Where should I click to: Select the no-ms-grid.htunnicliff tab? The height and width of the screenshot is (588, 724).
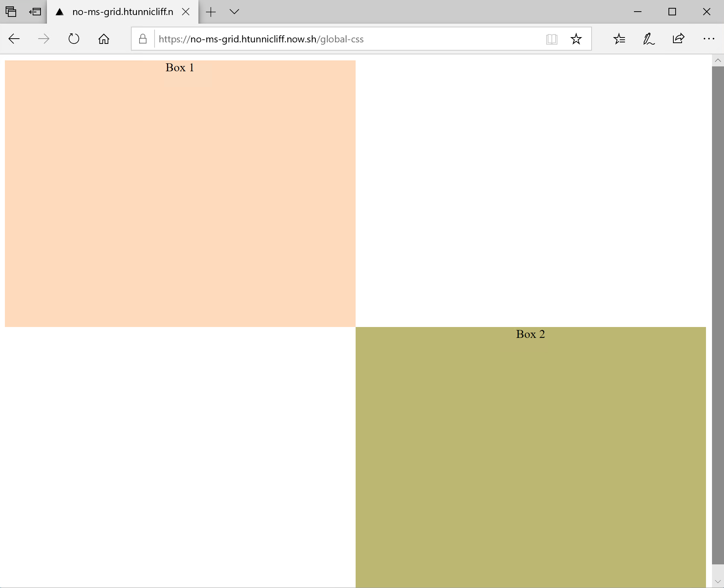[116, 12]
